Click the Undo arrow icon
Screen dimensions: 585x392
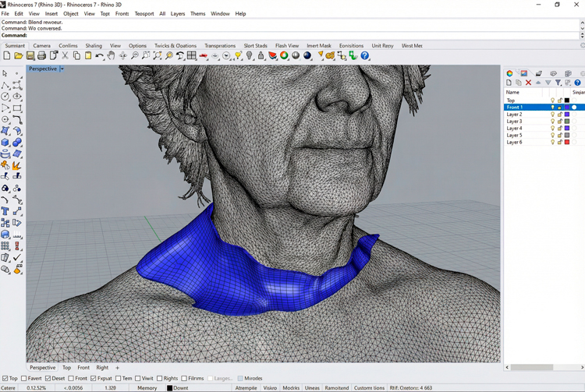pyautogui.click(x=100, y=56)
